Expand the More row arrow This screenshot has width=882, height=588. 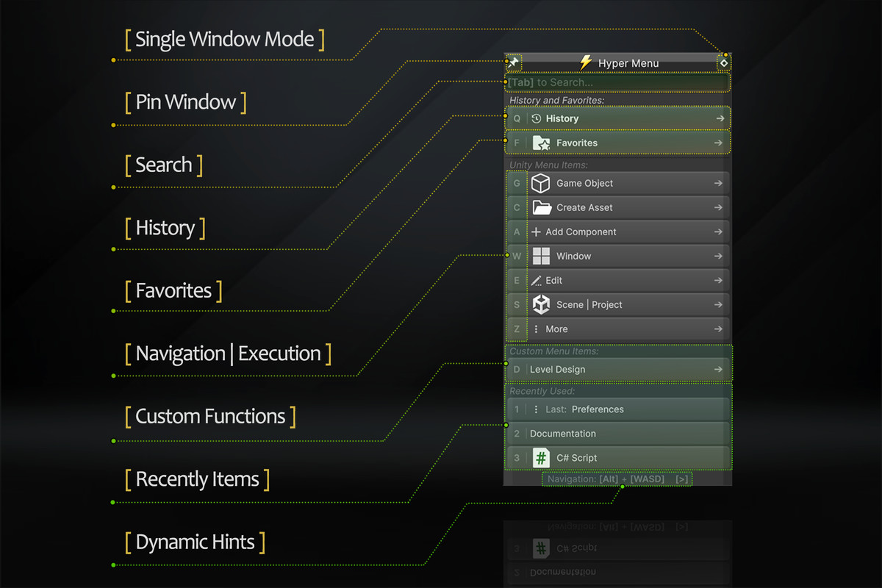click(718, 329)
